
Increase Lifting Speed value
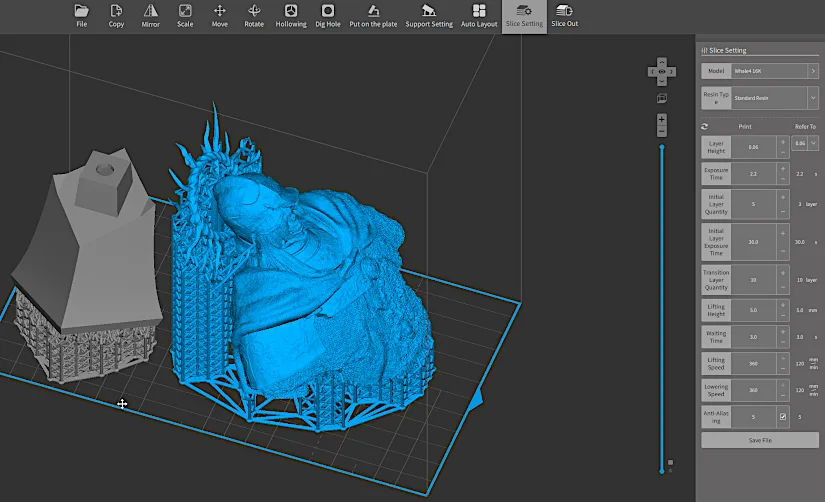coord(783,358)
